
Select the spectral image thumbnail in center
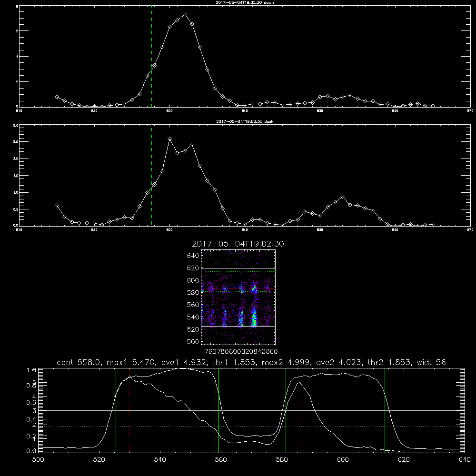pos(238,297)
